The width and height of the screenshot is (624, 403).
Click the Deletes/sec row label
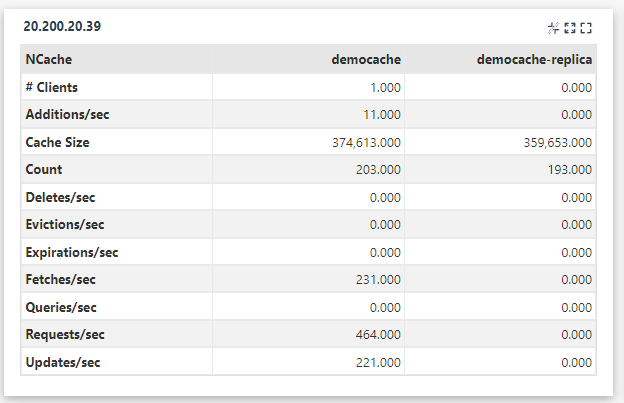point(60,197)
